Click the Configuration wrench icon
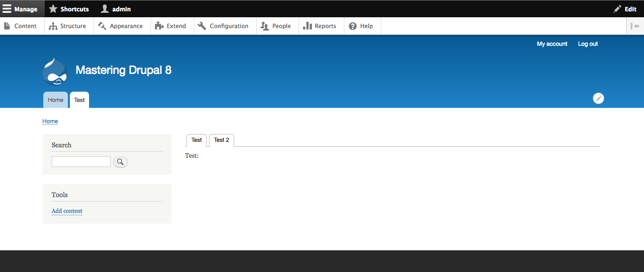The width and height of the screenshot is (644, 272). point(202,26)
